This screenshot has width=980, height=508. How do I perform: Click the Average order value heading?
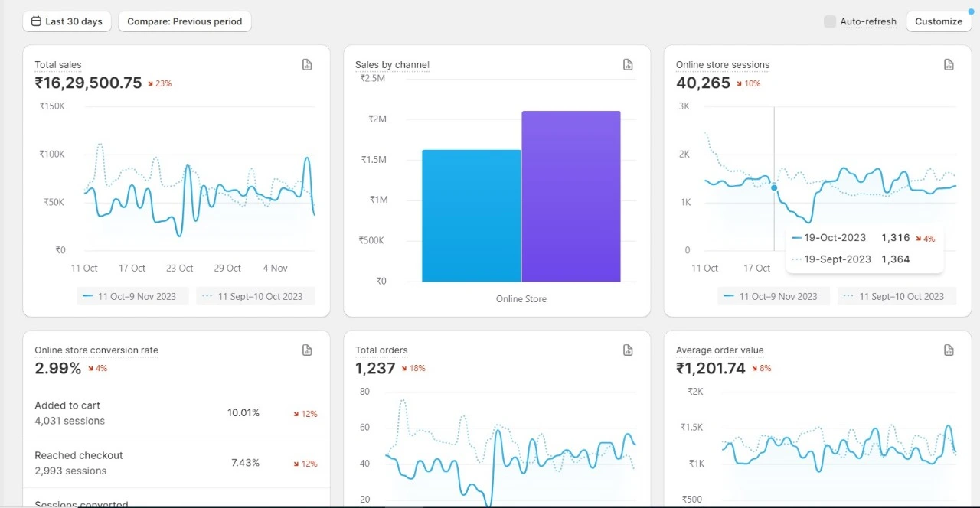pyautogui.click(x=720, y=350)
